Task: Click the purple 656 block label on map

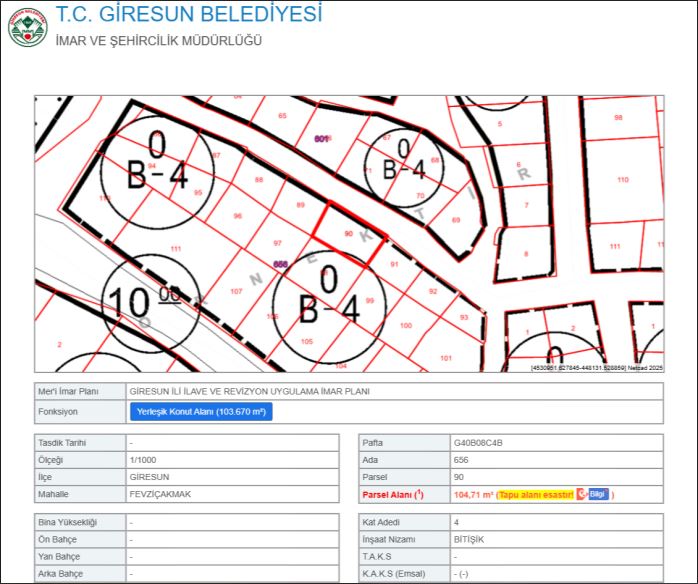Action: tap(280, 264)
